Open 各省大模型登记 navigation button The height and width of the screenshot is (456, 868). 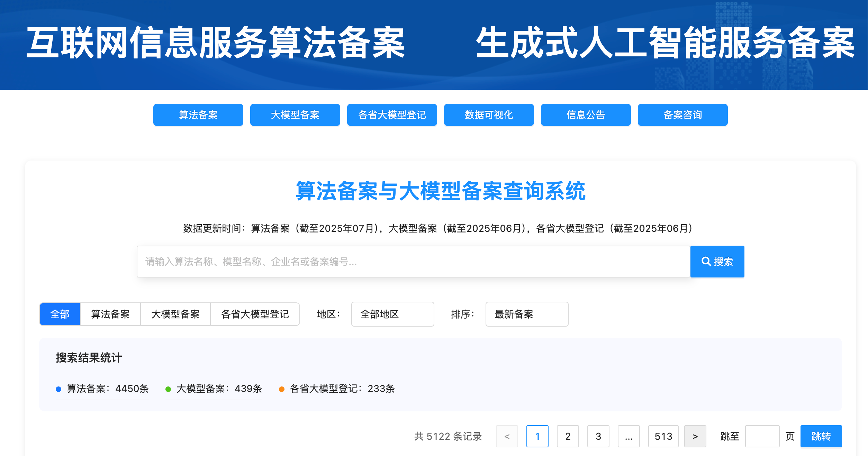392,115
